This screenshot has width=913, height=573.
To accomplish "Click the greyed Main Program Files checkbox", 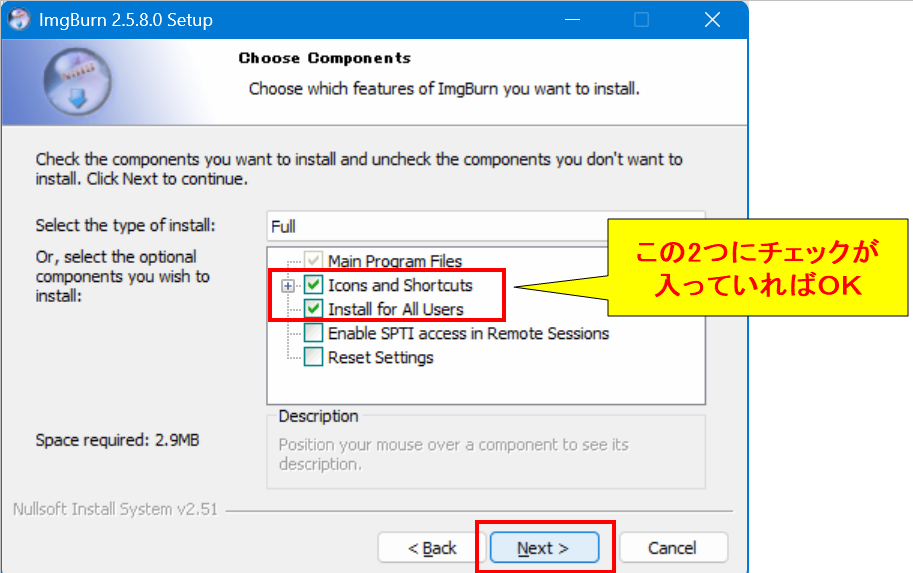I will tap(314, 262).
